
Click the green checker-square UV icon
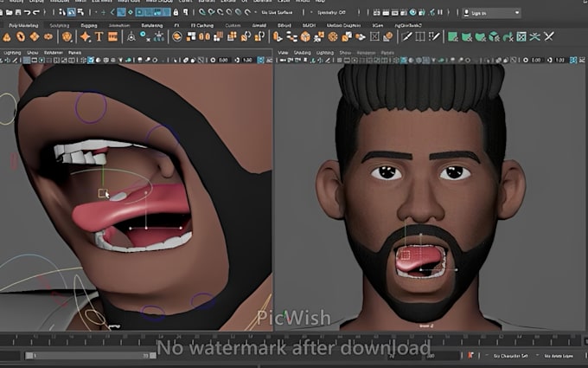point(521,36)
